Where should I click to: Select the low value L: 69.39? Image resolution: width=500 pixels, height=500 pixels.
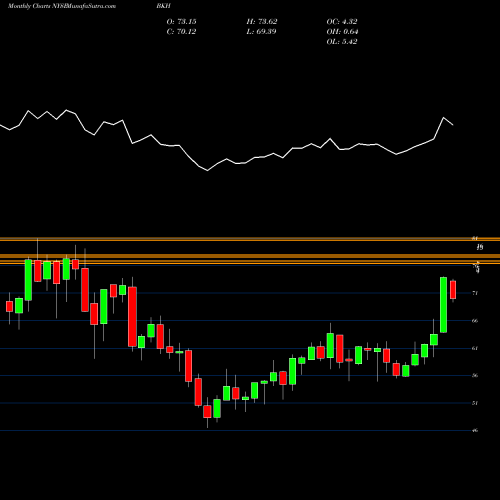tap(261, 32)
